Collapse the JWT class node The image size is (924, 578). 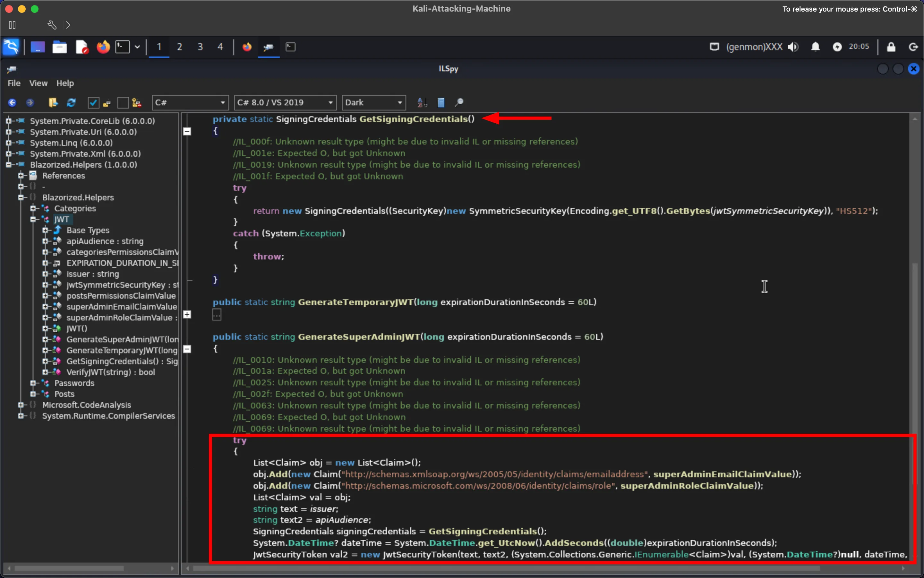click(33, 219)
